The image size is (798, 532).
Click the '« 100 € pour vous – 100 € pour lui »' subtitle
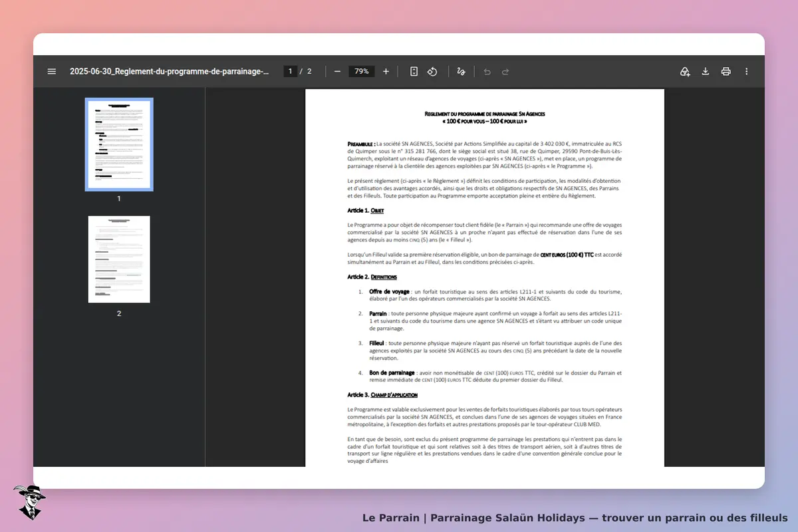point(485,122)
